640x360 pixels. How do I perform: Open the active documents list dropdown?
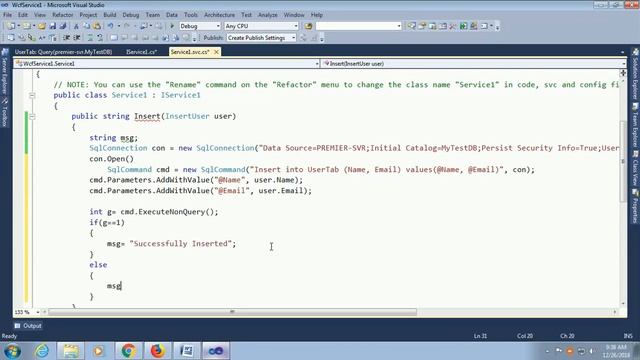(622, 52)
